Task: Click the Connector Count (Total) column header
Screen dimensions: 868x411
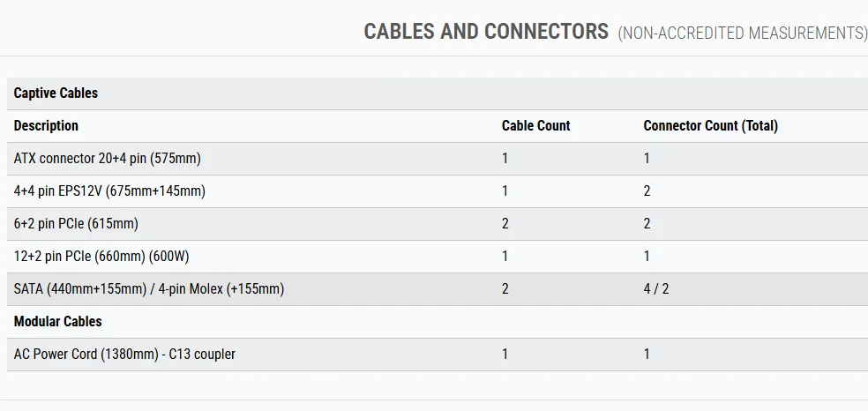Action: (710, 125)
